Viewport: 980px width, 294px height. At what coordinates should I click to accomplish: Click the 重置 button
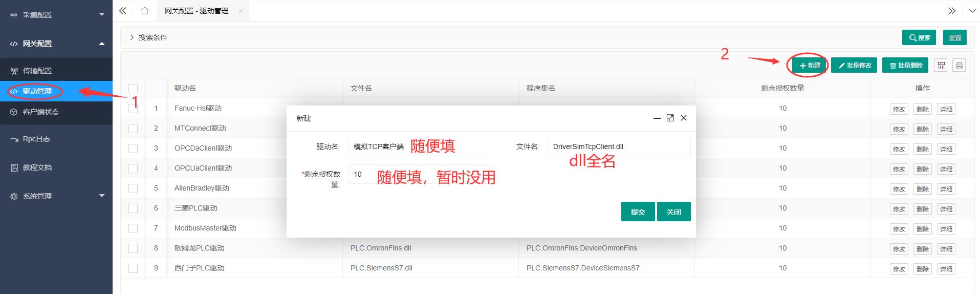tap(955, 37)
